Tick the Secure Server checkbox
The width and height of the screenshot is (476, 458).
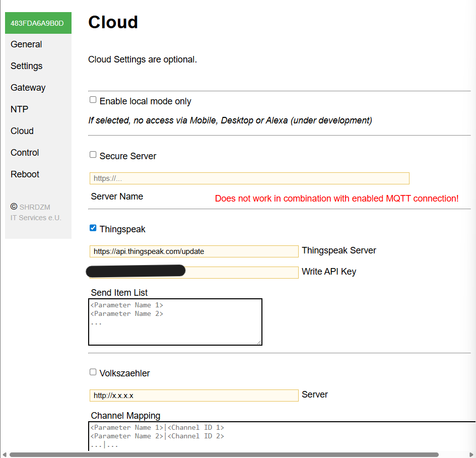[93, 155]
